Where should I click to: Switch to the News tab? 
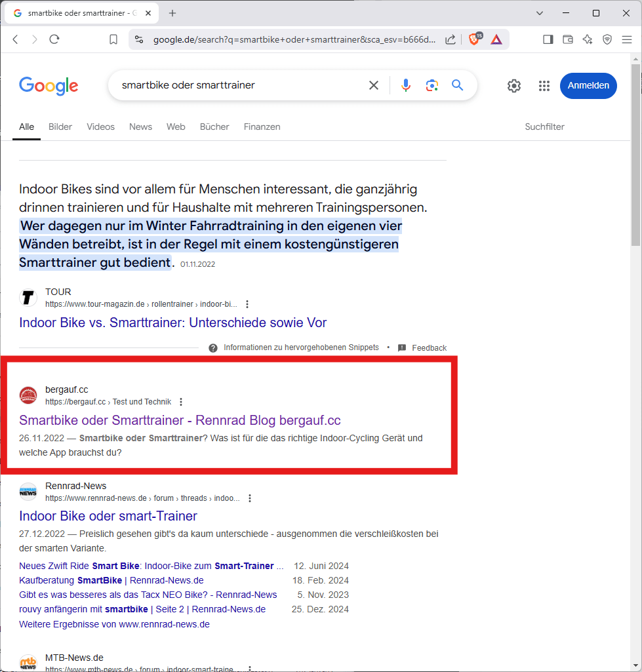click(x=140, y=127)
